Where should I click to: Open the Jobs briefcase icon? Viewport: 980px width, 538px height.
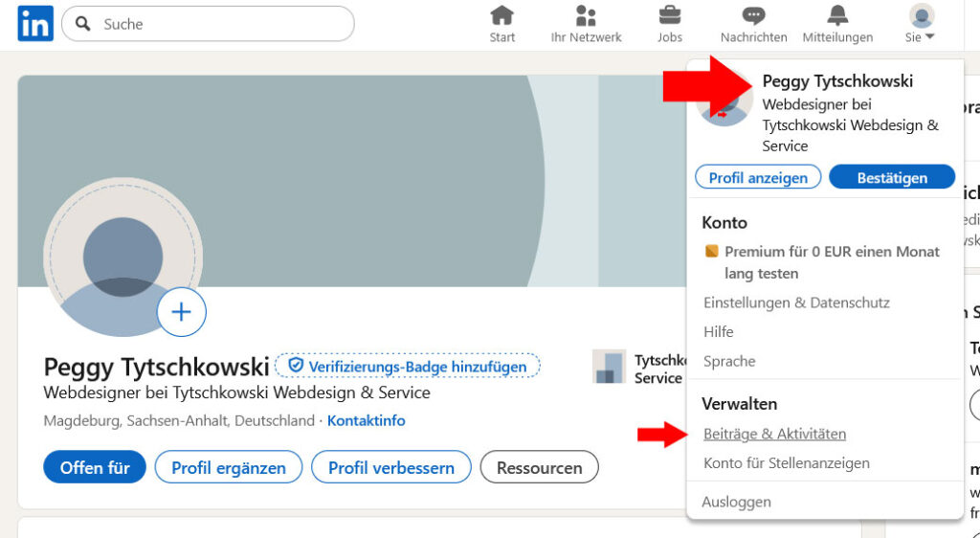click(670, 16)
